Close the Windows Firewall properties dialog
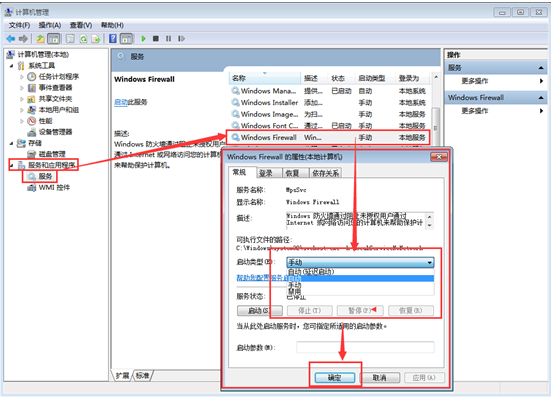Image resolution: width=551 pixels, height=397 pixels. click(x=439, y=157)
